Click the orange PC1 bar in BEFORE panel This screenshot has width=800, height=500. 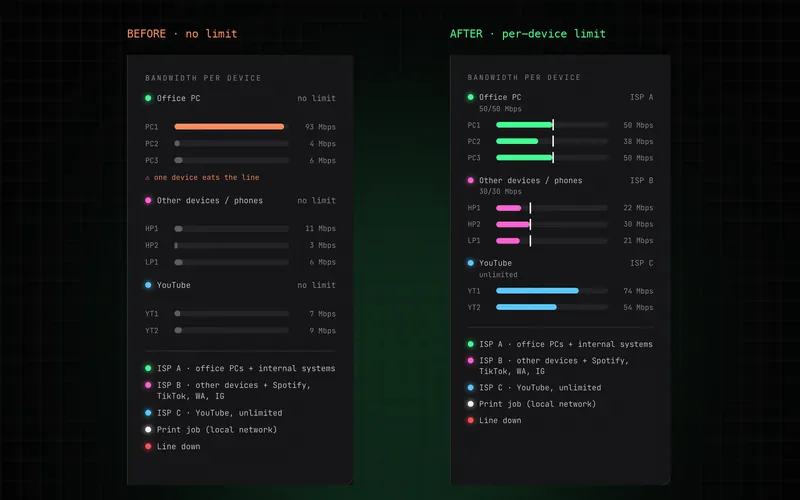pyautogui.click(x=229, y=127)
